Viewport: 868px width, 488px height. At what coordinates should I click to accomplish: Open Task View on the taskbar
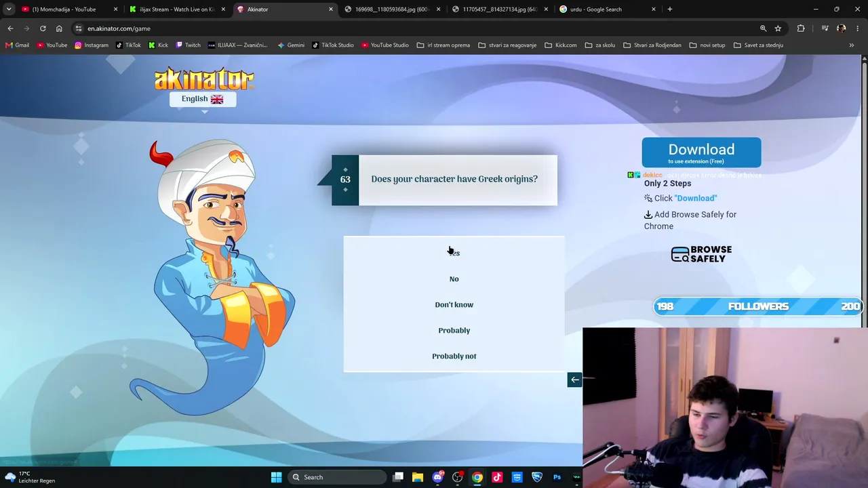(x=398, y=477)
